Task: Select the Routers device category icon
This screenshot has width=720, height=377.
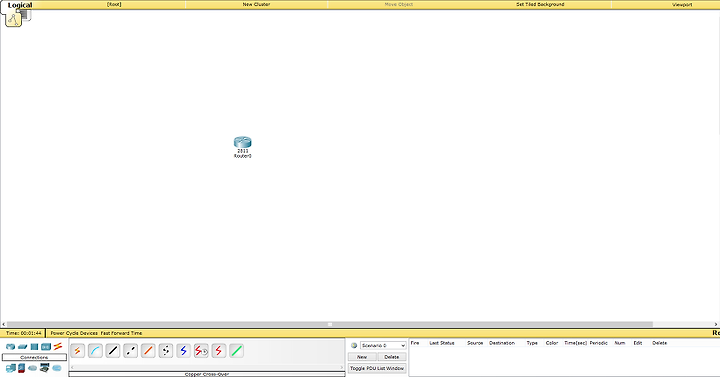Action: pos(10,347)
